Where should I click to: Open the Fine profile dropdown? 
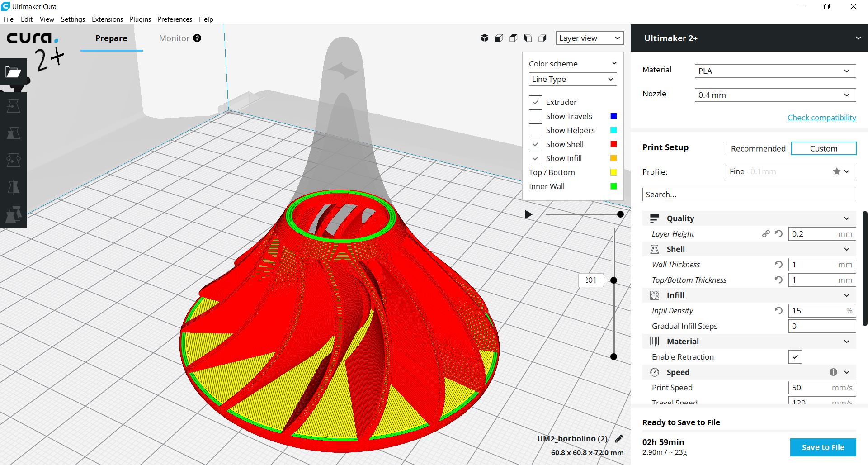(791, 171)
